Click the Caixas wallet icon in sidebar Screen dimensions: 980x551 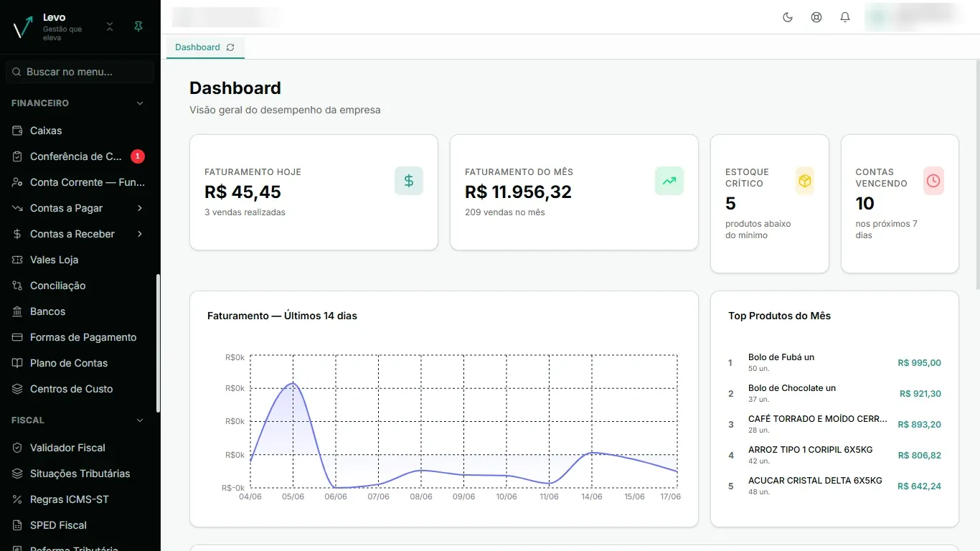tap(17, 131)
